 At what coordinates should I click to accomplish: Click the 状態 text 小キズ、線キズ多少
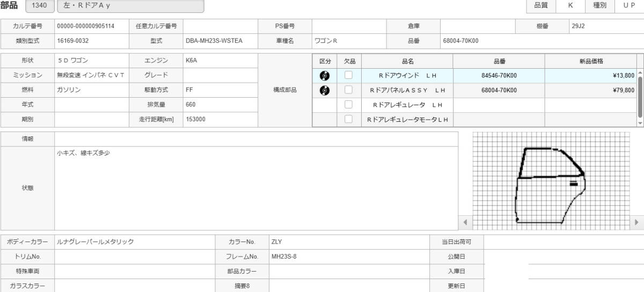83,153
